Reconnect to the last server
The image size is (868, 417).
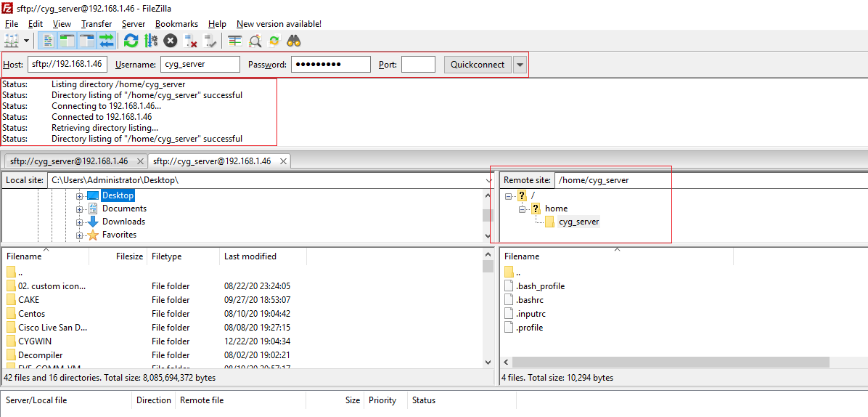click(x=210, y=41)
